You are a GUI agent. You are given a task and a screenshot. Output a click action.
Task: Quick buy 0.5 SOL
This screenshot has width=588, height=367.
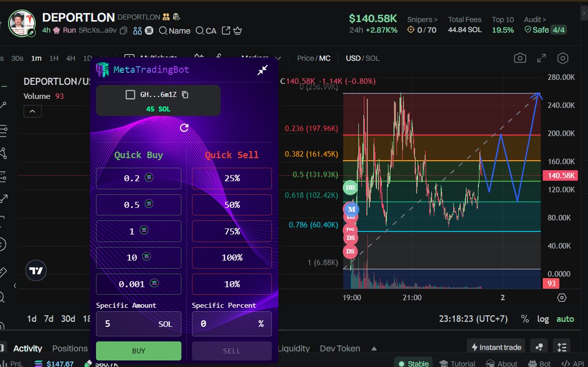(x=139, y=204)
